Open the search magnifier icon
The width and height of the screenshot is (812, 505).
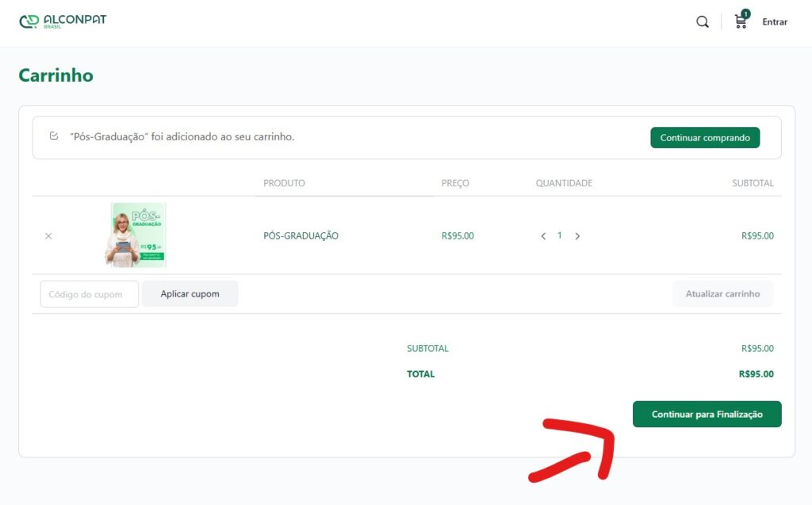(702, 22)
